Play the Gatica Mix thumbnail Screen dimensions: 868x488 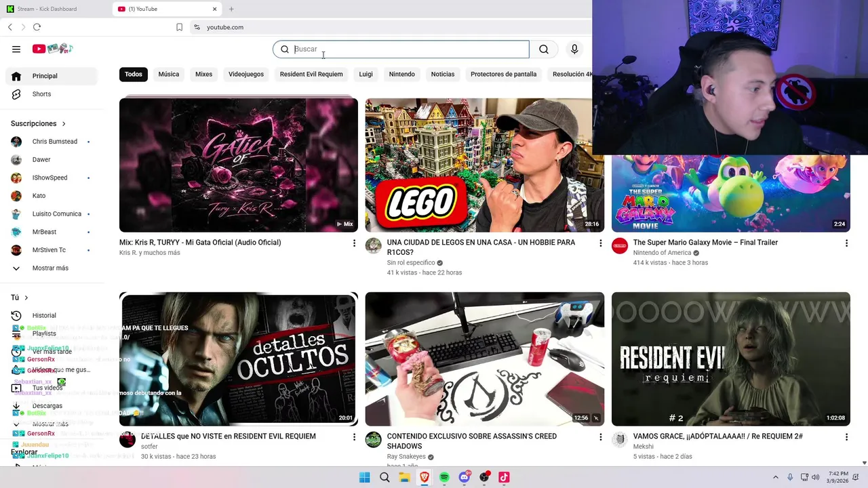click(x=239, y=165)
